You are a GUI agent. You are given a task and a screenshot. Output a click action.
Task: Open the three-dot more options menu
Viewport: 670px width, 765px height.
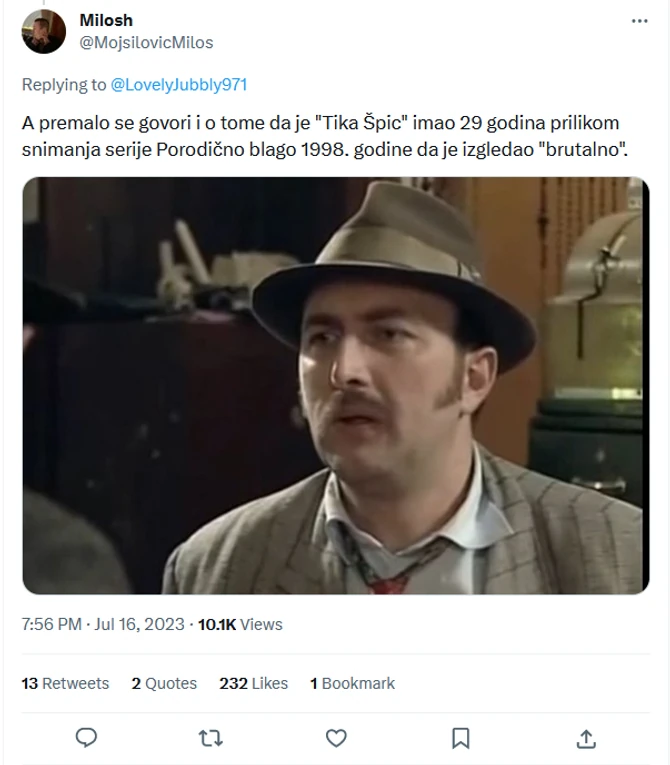639,20
